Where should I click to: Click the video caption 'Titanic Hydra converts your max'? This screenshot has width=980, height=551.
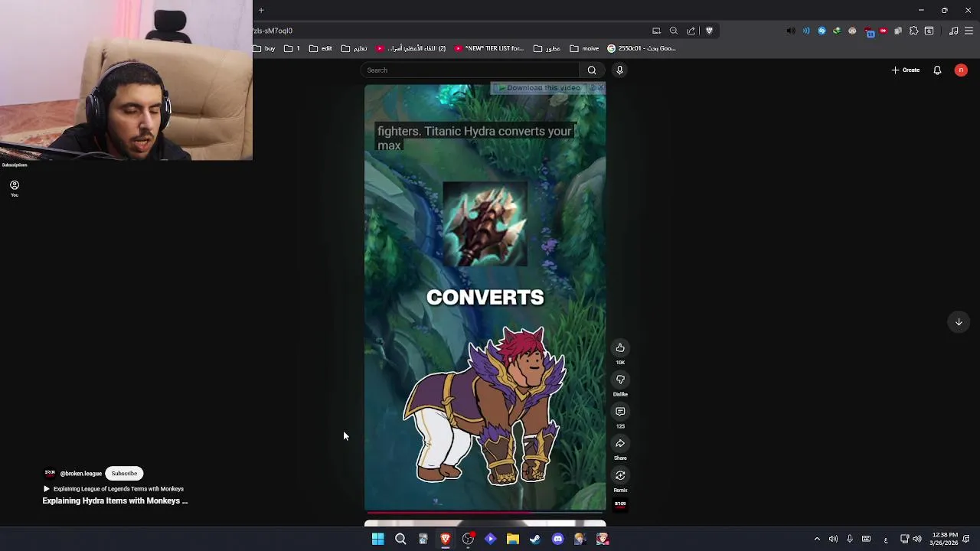coord(474,138)
